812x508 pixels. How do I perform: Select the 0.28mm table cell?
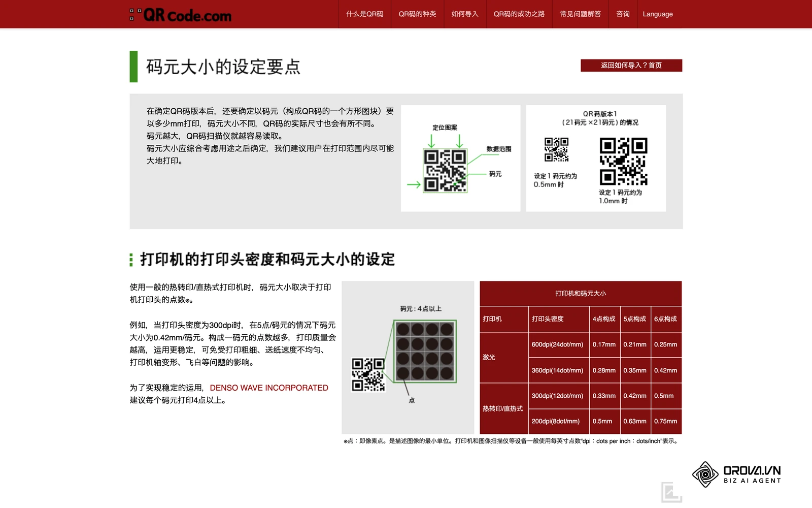[x=604, y=370]
